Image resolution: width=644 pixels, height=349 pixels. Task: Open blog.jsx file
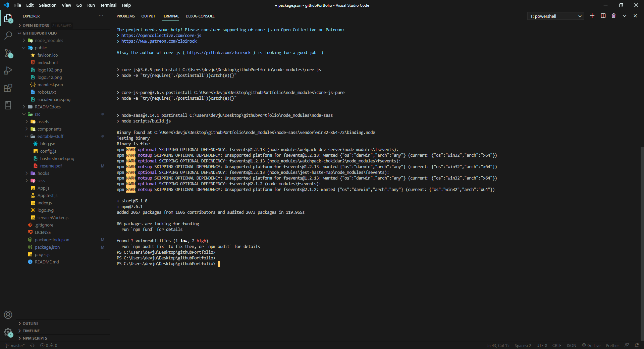point(63,144)
